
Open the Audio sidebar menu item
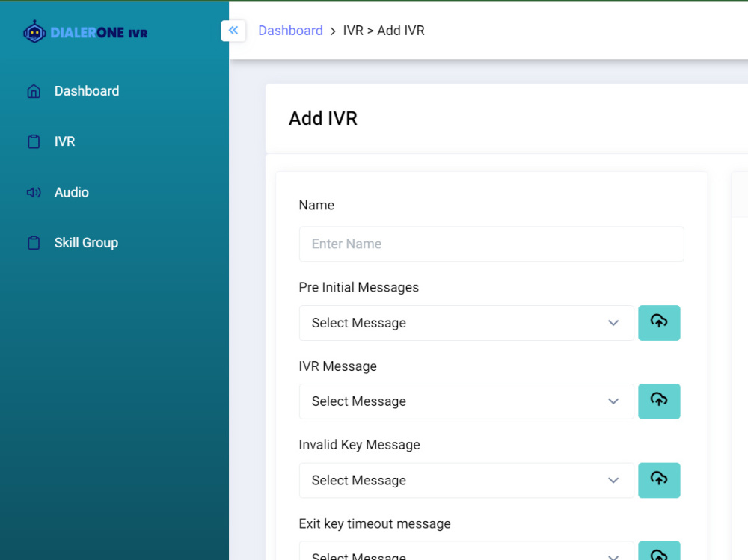(x=72, y=192)
